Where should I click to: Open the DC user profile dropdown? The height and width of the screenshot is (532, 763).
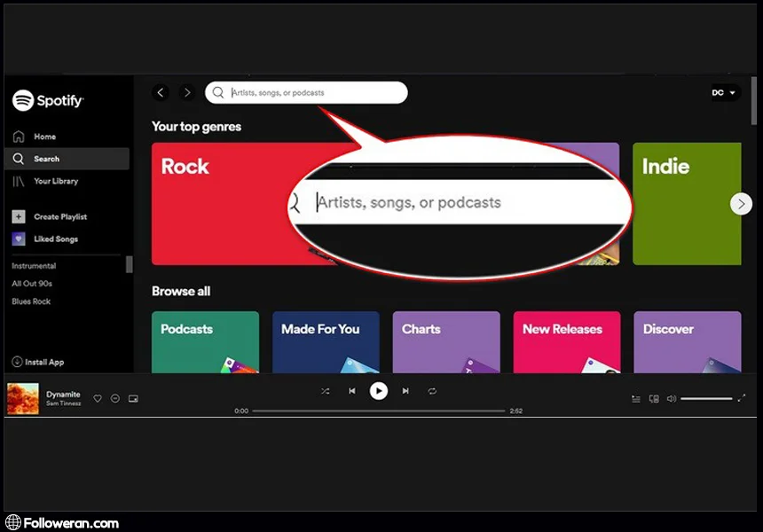pos(725,92)
